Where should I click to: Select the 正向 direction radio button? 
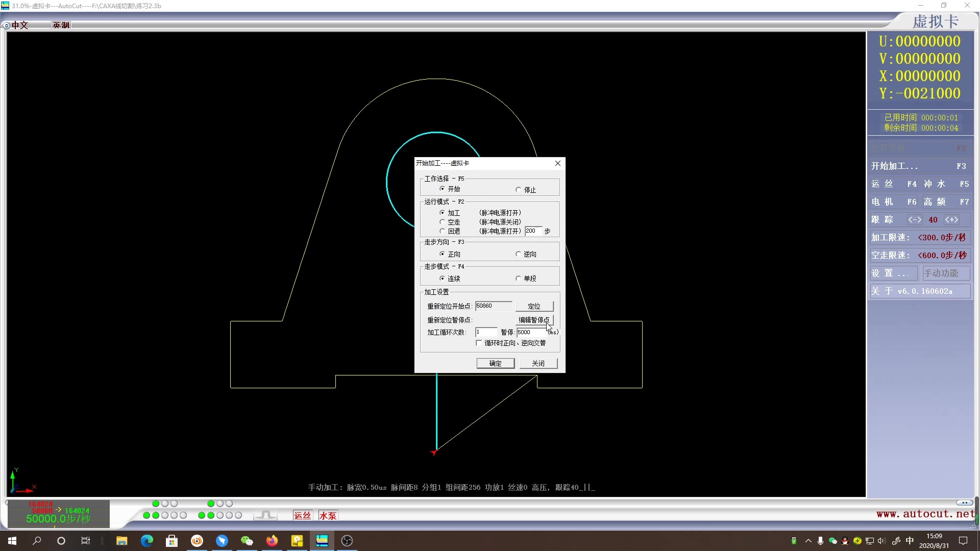pyautogui.click(x=442, y=254)
